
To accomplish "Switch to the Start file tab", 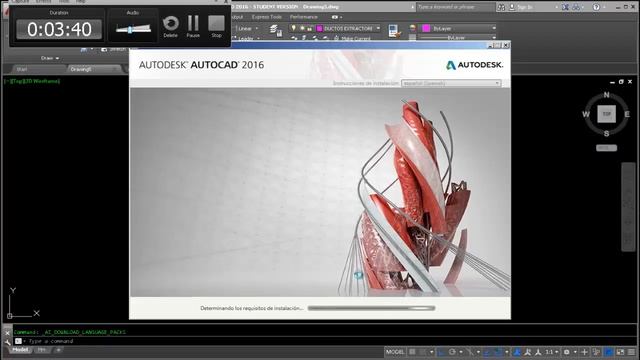I will point(22,69).
